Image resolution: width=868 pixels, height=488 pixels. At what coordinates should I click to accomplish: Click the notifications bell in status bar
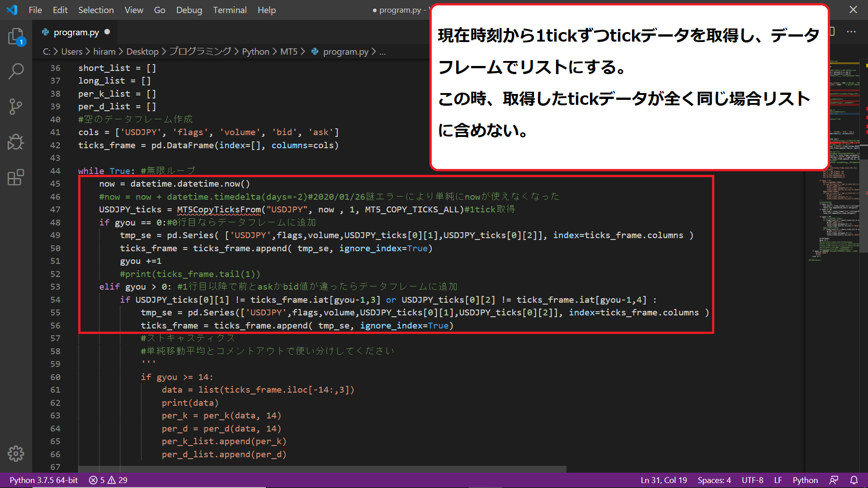(x=854, y=480)
